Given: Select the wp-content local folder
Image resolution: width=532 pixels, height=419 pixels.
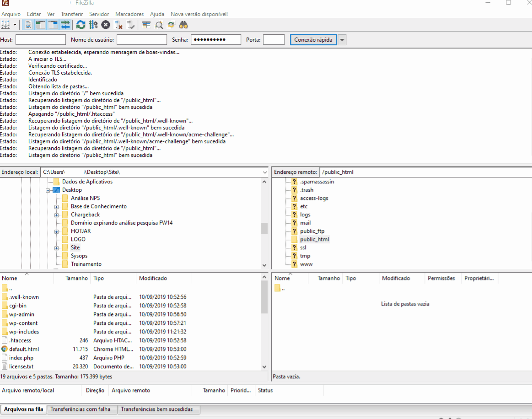Looking at the screenshot, I should pyautogui.click(x=23, y=323).
